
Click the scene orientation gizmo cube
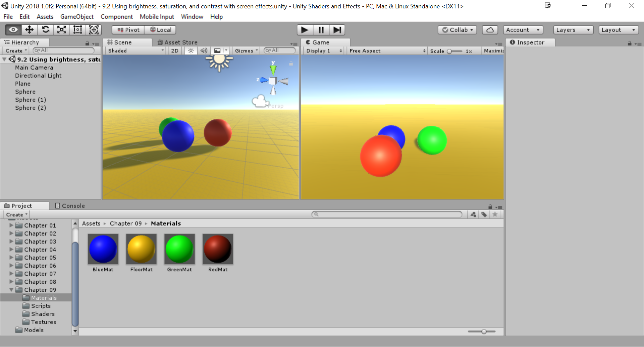point(273,81)
